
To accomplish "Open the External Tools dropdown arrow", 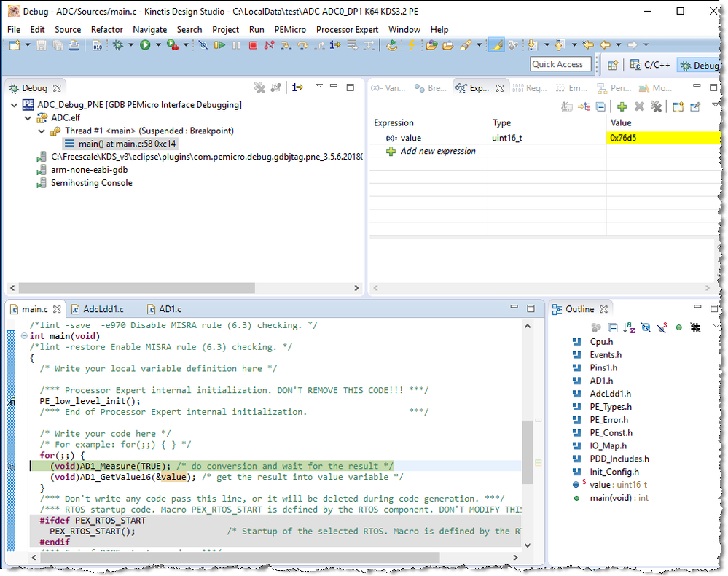I will (186, 45).
